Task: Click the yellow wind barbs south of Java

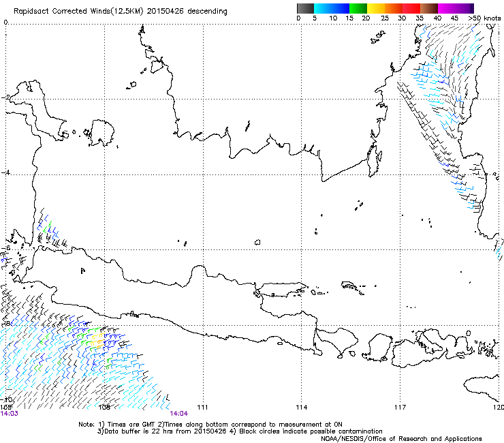Action: point(97,341)
